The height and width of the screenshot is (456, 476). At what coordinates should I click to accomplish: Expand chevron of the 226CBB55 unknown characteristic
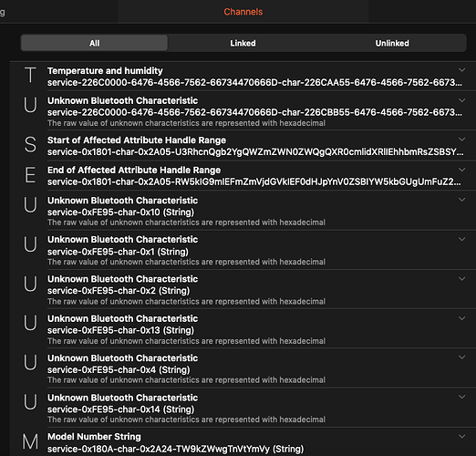click(461, 100)
